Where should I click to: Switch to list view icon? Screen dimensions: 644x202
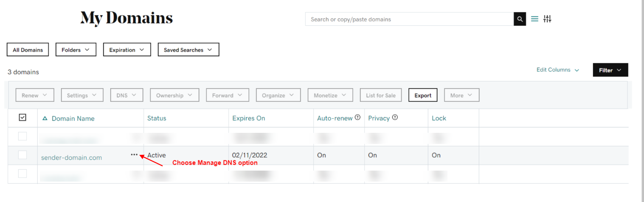[x=534, y=19]
